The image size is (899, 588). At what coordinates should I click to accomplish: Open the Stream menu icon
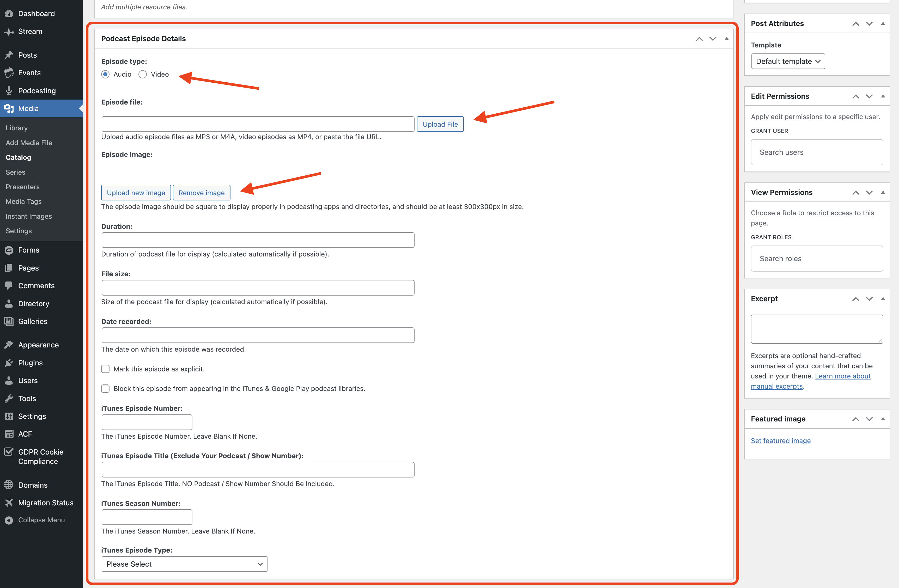tap(9, 31)
